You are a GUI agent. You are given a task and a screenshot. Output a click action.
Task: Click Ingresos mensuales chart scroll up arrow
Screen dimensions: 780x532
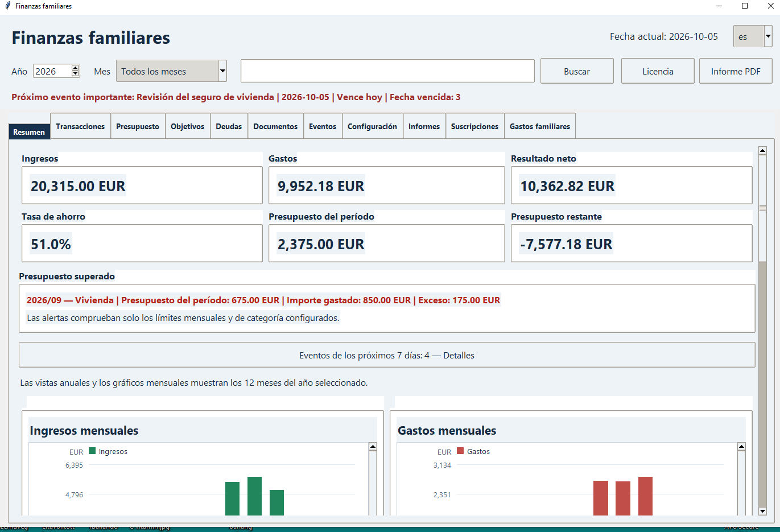pyautogui.click(x=373, y=447)
